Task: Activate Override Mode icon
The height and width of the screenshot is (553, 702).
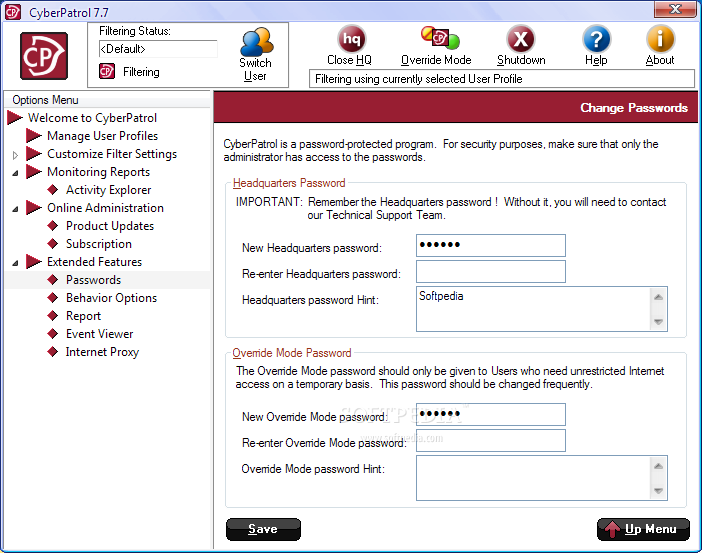Action: 439,38
